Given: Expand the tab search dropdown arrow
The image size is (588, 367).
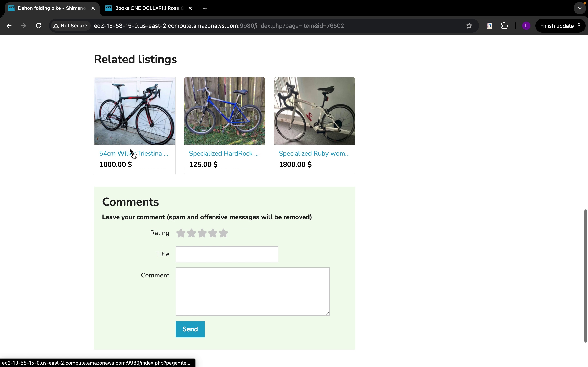Looking at the screenshot, I should pyautogui.click(x=580, y=8).
